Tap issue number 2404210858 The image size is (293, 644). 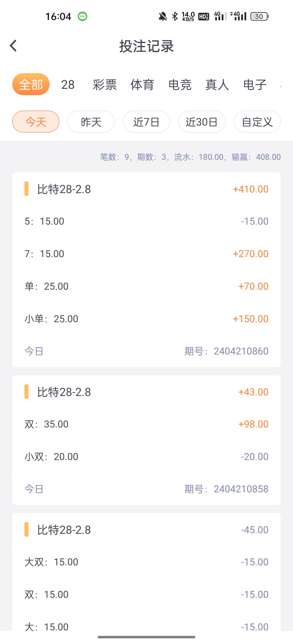pyautogui.click(x=241, y=489)
